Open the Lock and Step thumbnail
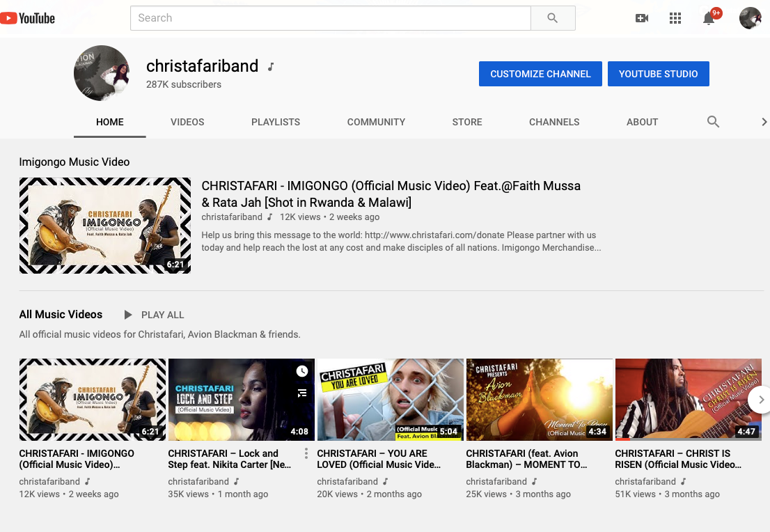Image resolution: width=770 pixels, height=532 pixels. (x=241, y=400)
